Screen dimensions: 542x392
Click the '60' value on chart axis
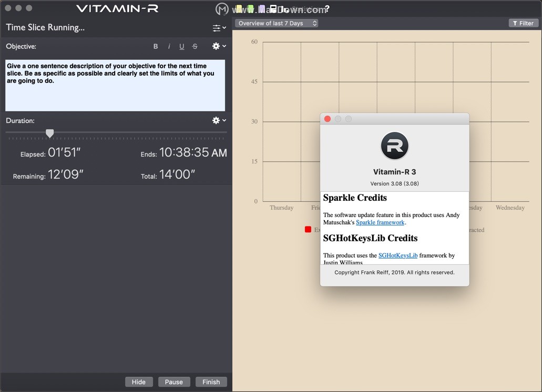pyautogui.click(x=254, y=42)
